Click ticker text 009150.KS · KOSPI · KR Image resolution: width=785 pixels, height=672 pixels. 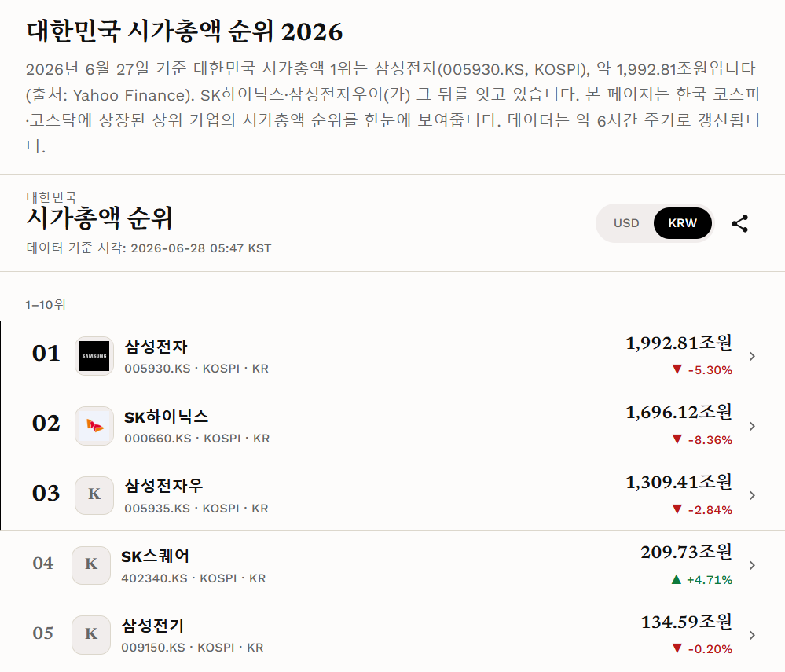(193, 648)
